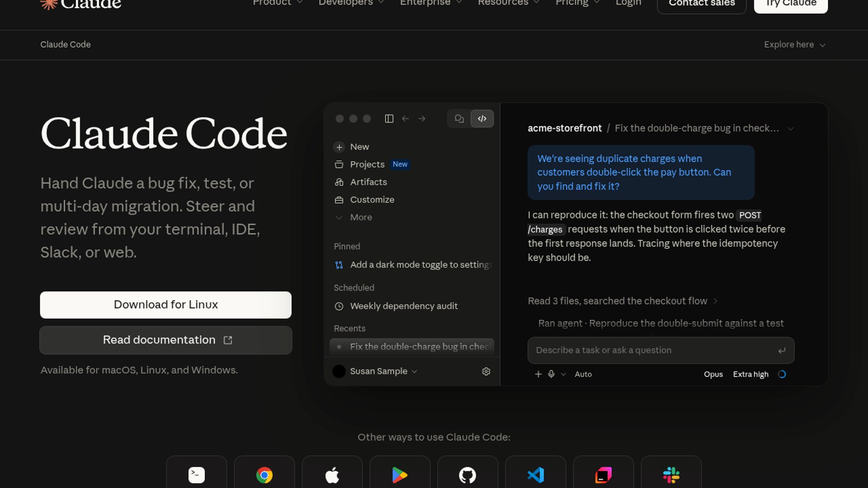Open the Apple option icon
The width and height of the screenshot is (868, 488).
pos(332,474)
